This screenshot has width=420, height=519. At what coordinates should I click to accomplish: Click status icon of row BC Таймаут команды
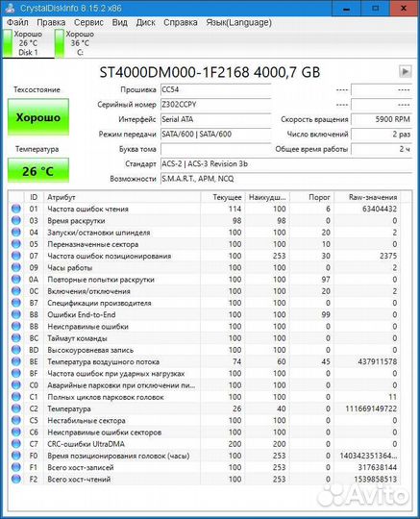[16, 338]
